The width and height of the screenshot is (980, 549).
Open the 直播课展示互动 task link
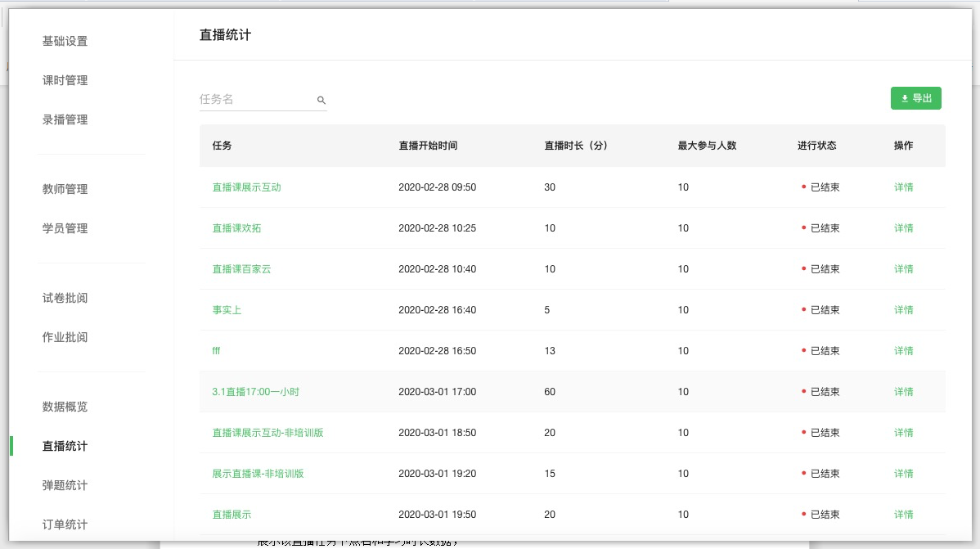[246, 187]
